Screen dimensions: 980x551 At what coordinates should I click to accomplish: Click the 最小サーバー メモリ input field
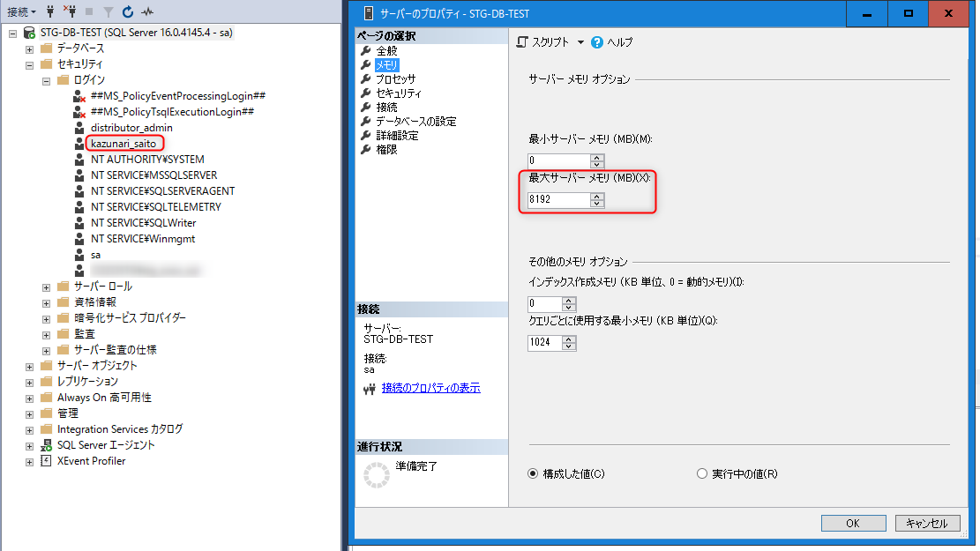(558, 160)
